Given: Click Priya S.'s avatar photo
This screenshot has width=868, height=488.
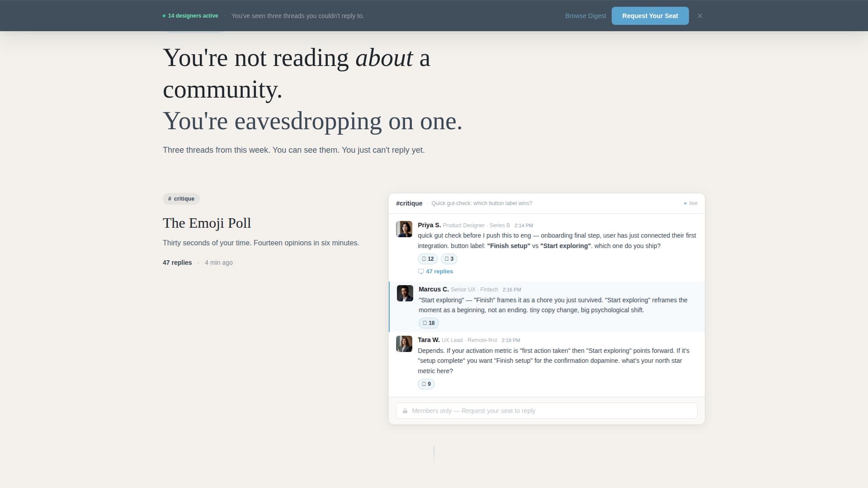Looking at the screenshot, I should pos(404,229).
